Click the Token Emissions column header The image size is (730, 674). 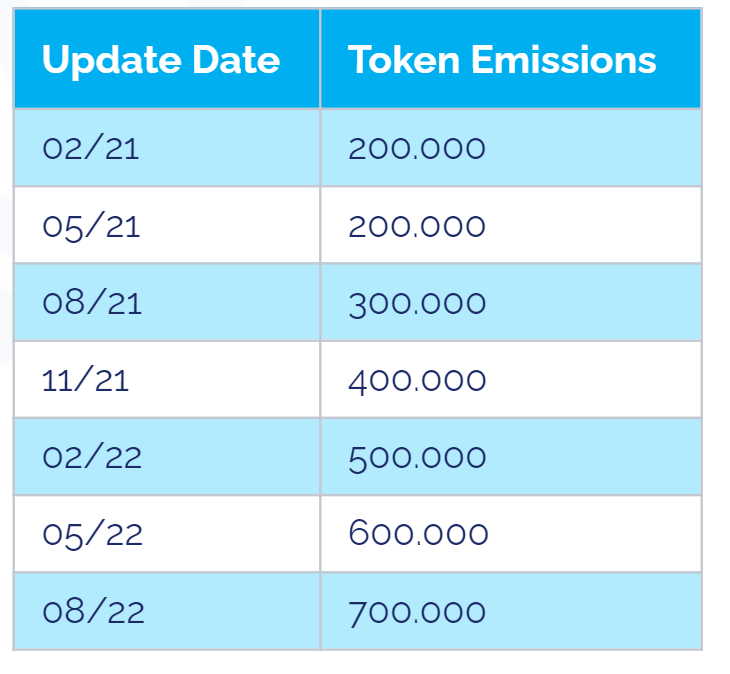tap(511, 59)
